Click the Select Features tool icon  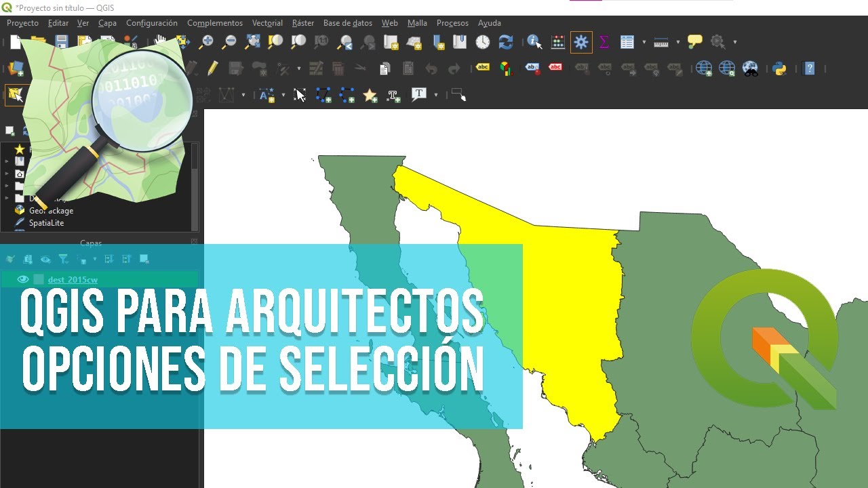coord(15,95)
